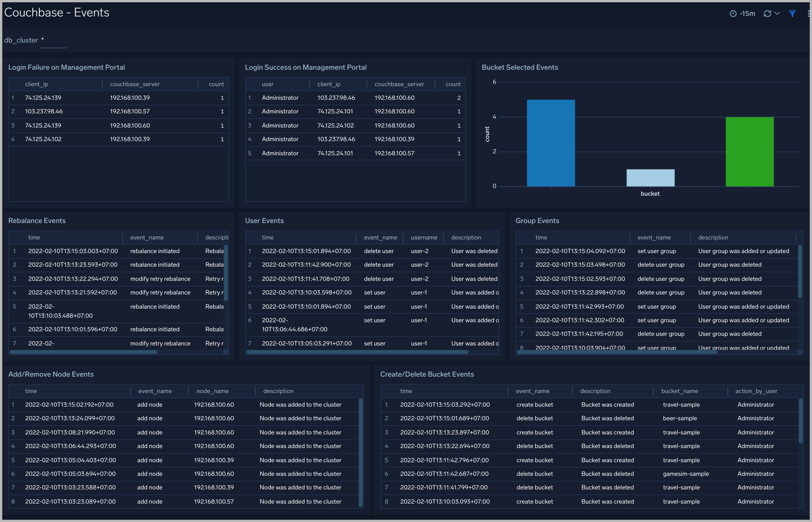Click the Rebalance Events panel title
This screenshot has height=522, width=812.
click(37, 220)
